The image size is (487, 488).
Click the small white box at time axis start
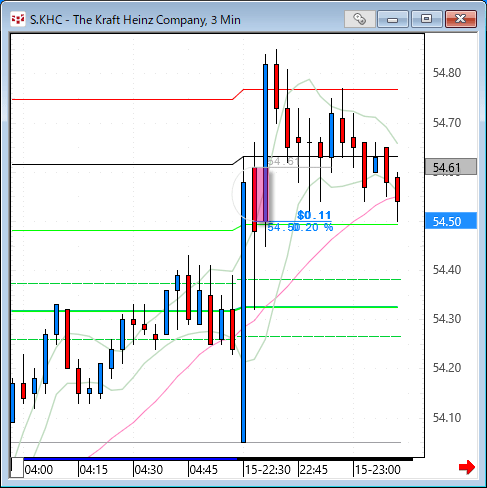[x=17, y=468]
